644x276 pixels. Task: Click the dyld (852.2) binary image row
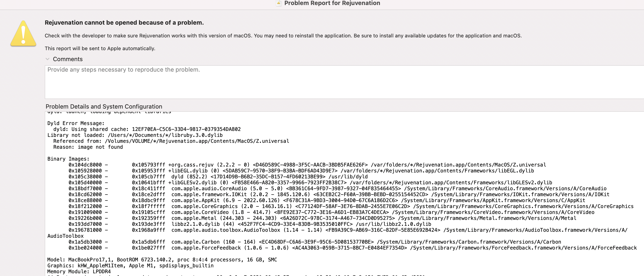(218, 177)
